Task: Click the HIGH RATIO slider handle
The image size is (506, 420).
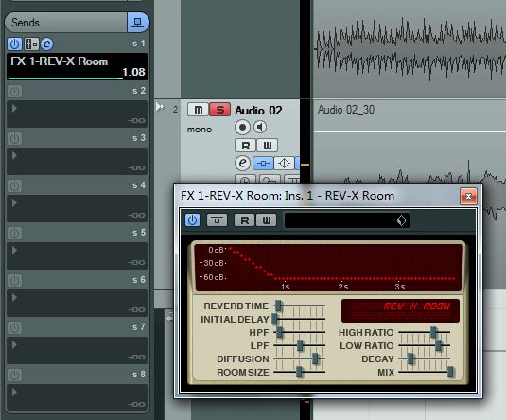Action: click(x=433, y=332)
